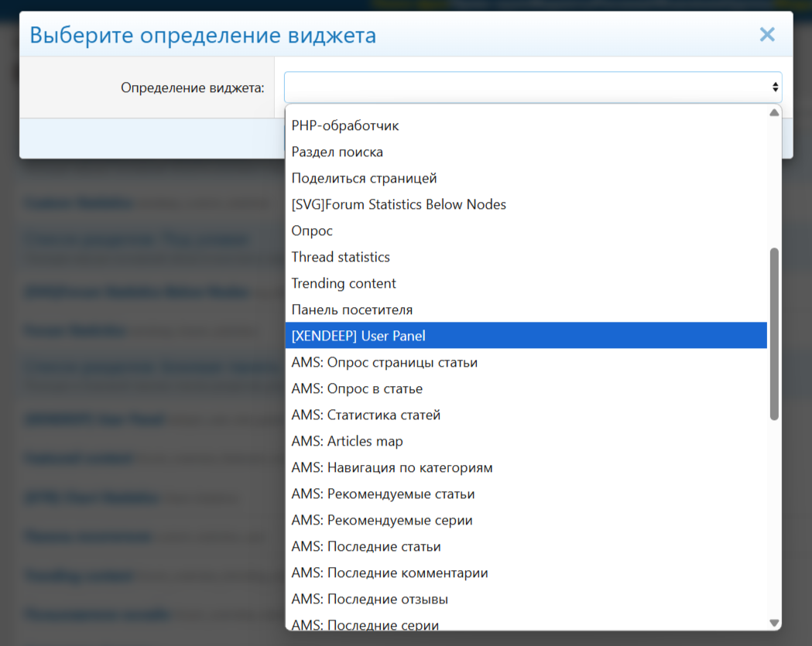The width and height of the screenshot is (812, 646).
Task: Select AMS: Статистика статей option
Action: point(366,415)
